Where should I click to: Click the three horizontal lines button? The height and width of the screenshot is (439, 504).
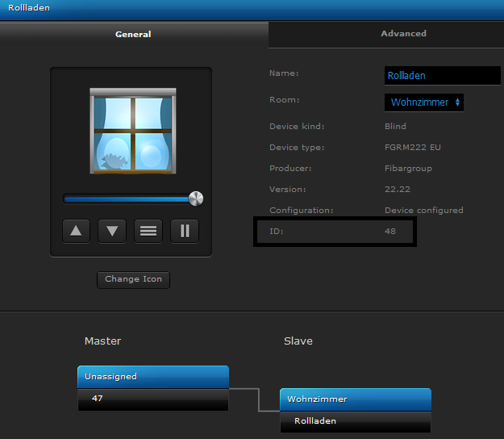click(x=148, y=231)
